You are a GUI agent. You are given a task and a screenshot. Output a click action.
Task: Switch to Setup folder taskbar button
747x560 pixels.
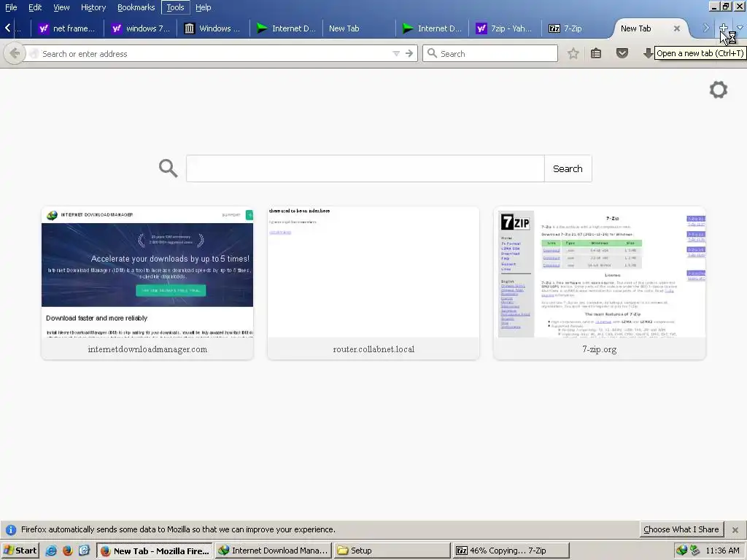(392, 551)
